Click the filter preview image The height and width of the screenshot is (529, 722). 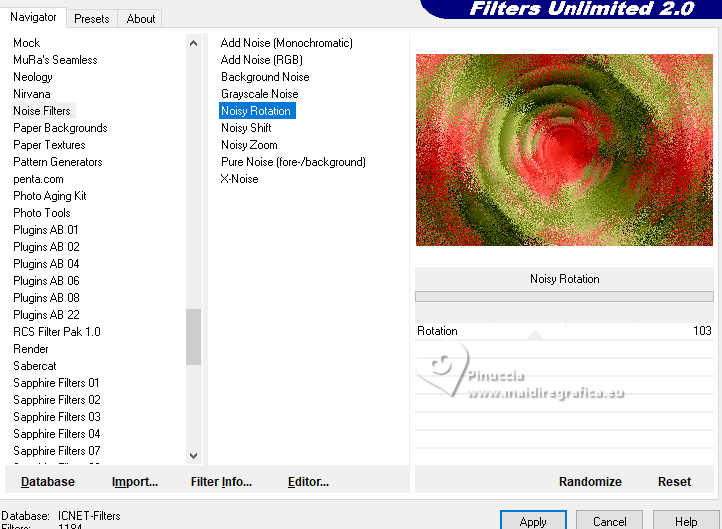564,150
